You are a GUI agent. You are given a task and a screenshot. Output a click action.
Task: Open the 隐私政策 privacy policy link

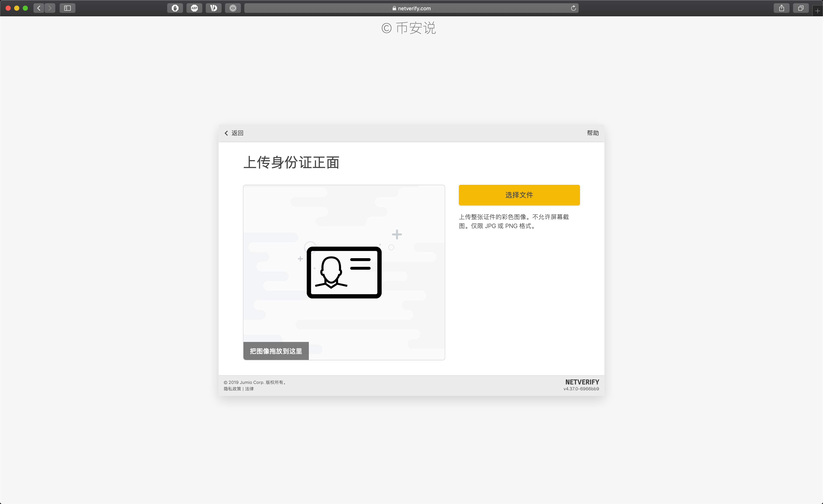point(232,389)
